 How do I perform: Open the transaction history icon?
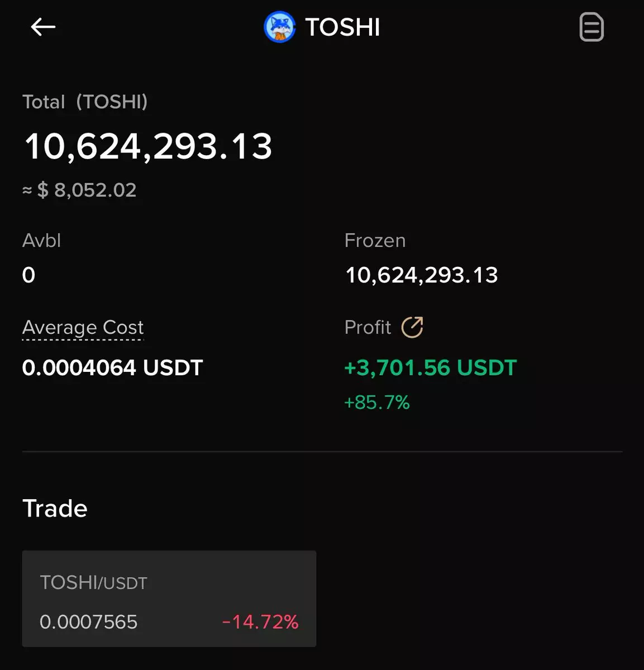tap(591, 27)
